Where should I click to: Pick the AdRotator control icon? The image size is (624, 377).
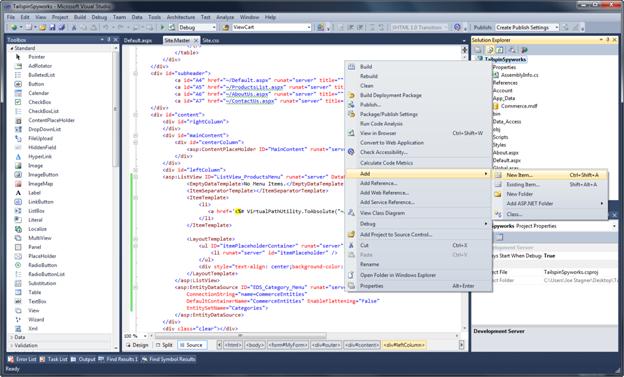18,66
